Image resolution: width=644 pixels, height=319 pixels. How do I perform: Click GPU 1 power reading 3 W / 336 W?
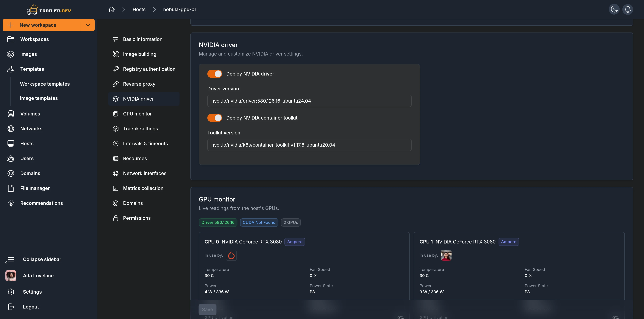coord(431,292)
